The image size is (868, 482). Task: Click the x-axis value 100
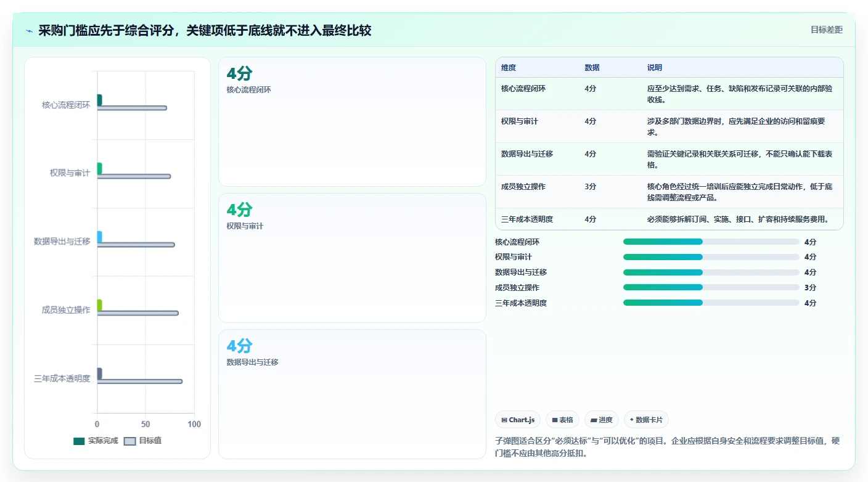[x=194, y=424]
